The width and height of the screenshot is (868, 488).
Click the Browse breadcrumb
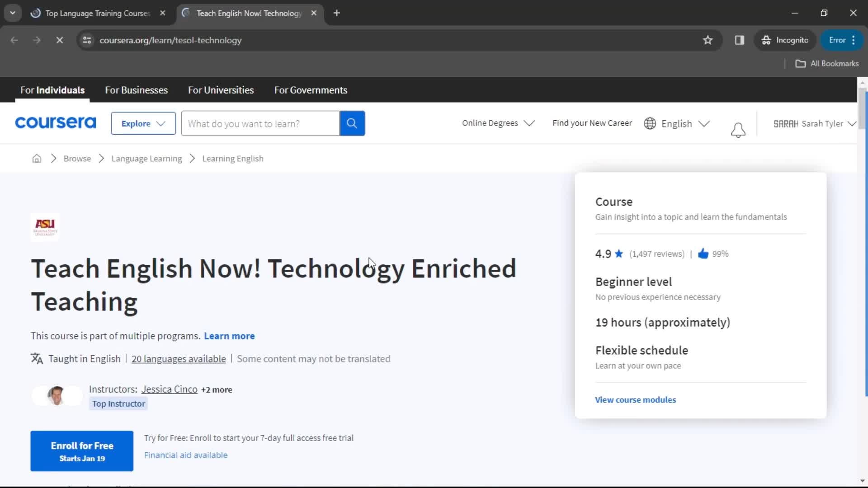tap(77, 159)
